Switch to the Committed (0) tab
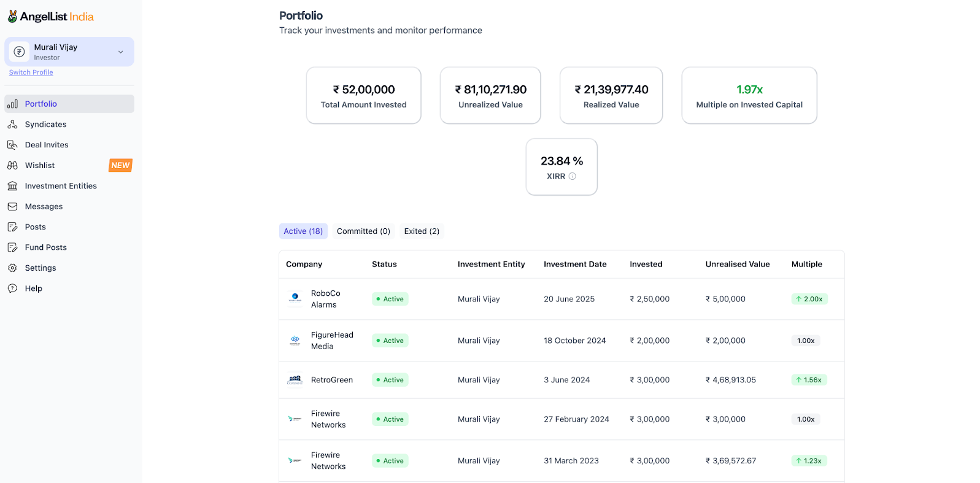Screen dimensions: 980x483 click(x=363, y=231)
